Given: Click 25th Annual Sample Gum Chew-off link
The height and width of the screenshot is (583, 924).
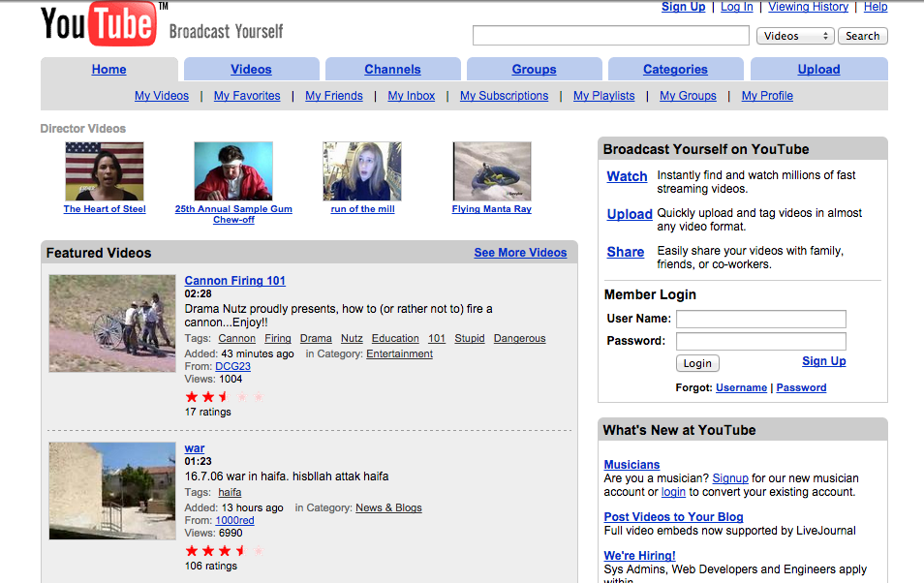Looking at the screenshot, I should [233, 214].
